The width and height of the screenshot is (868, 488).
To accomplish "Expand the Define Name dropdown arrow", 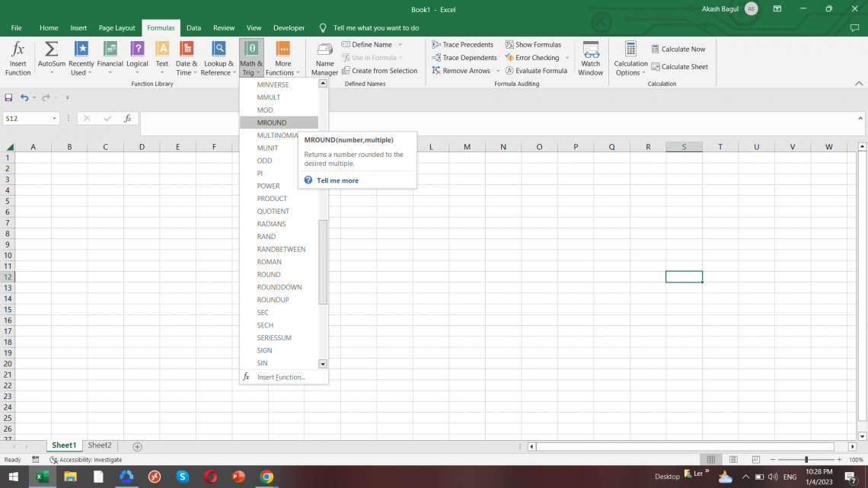I will tap(400, 45).
